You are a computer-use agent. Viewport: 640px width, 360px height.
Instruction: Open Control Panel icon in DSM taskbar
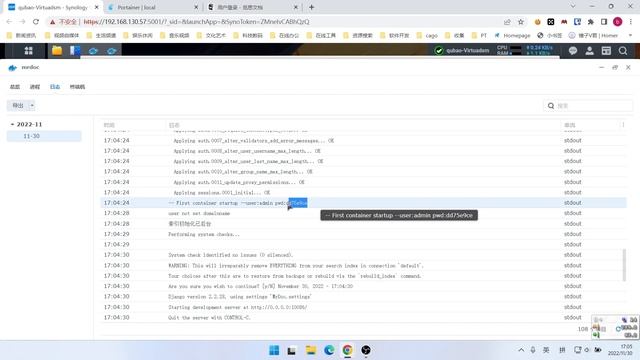pyautogui.click(x=75, y=51)
